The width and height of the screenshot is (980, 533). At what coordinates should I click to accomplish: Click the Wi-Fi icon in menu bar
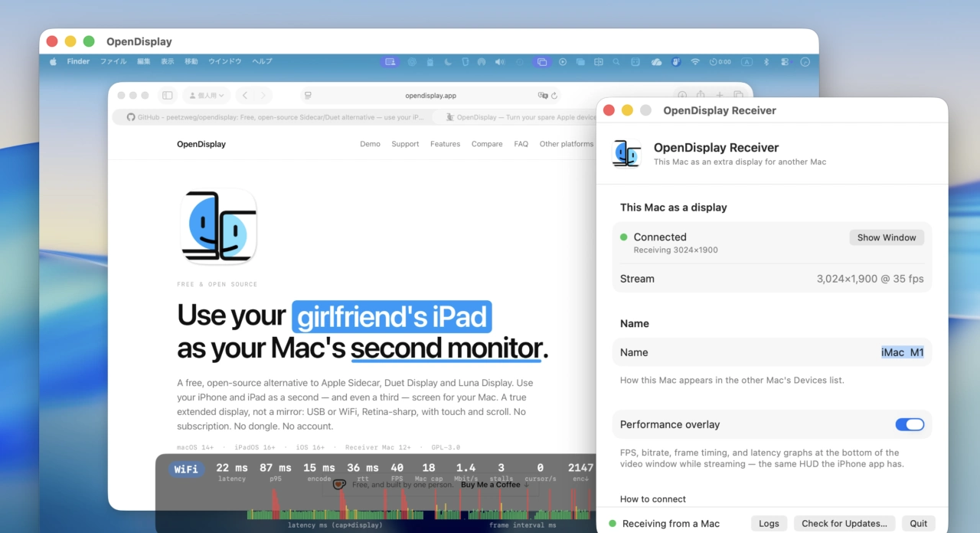tap(695, 62)
